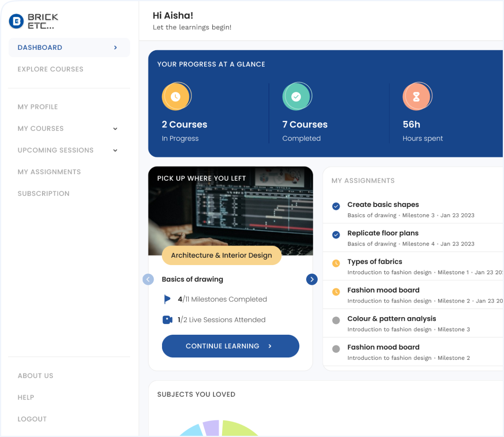Open the EXPLORE COURSES page

pyautogui.click(x=51, y=69)
